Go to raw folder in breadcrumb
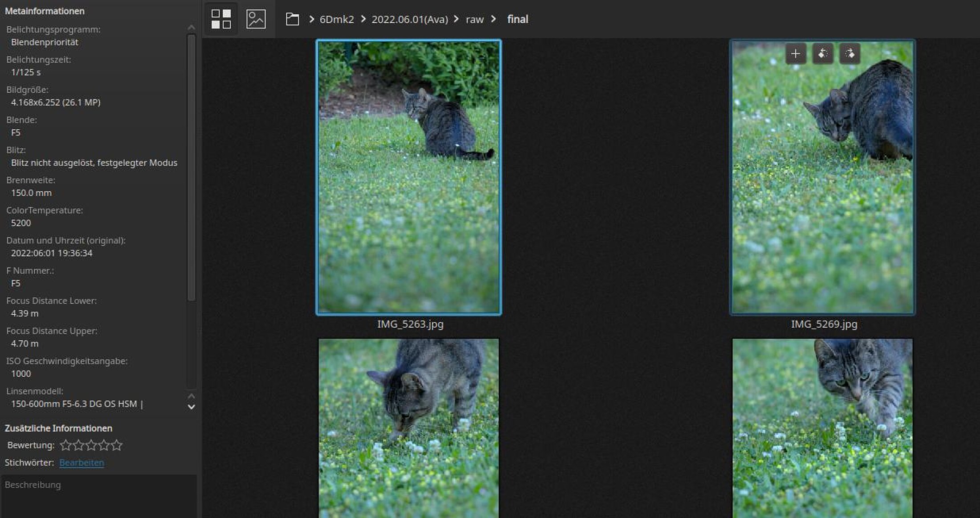 point(474,20)
